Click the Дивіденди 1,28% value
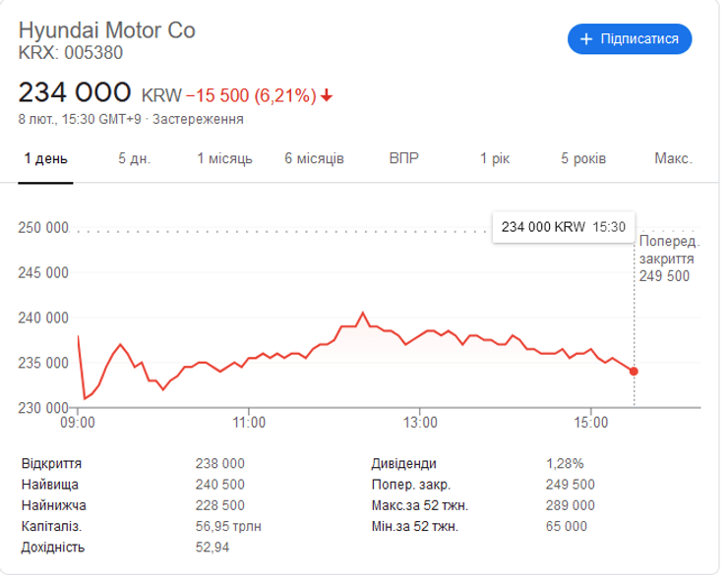 (565, 463)
